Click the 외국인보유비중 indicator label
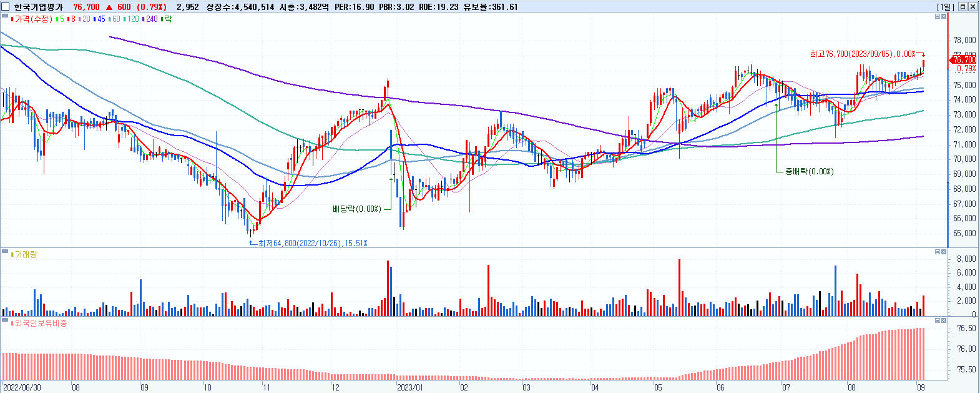Image resolution: width=980 pixels, height=393 pixels. (39, 323)
